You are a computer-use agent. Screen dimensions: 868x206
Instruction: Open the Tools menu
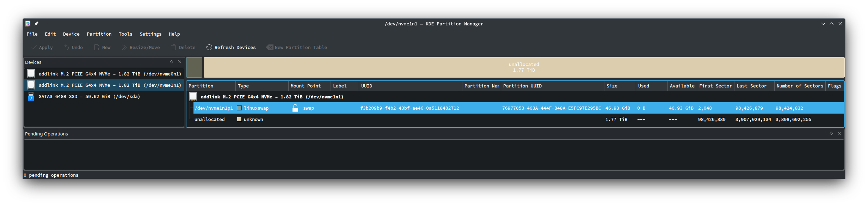pos(125,34)
